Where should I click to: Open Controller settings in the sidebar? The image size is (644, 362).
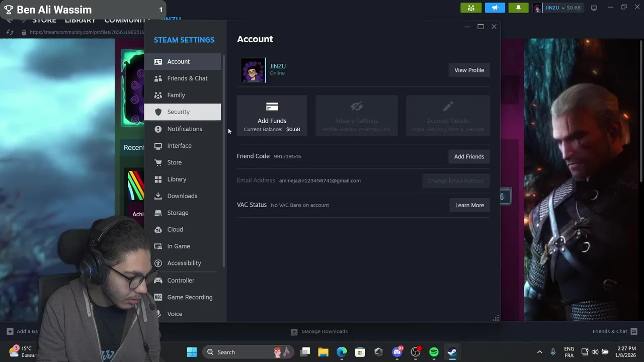click(182, 281)
